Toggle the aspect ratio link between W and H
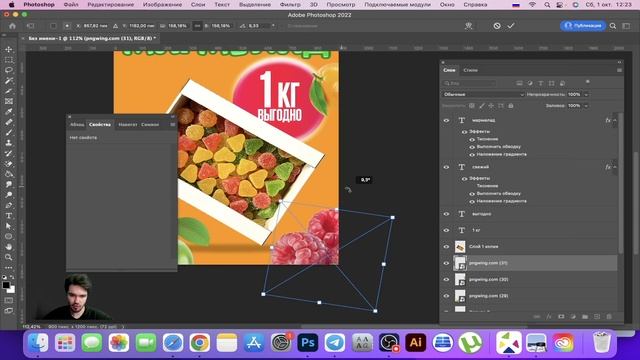Image resolution: width=640 pixels, height=360 pixels. pos(198,26)
